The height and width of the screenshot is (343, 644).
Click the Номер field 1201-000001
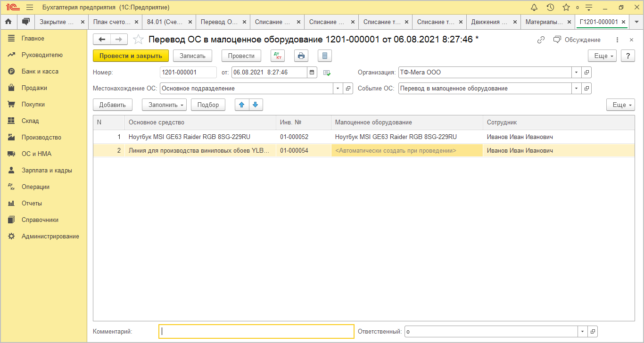188,72
